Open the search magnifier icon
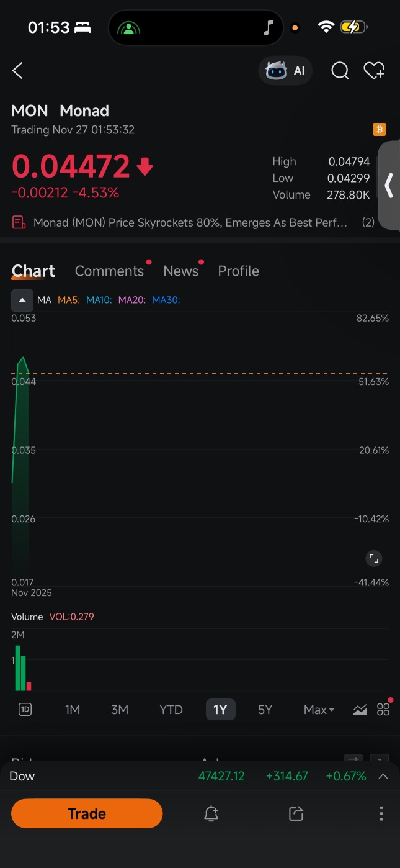The image size is (400, 868). click(x=340, y=71)
